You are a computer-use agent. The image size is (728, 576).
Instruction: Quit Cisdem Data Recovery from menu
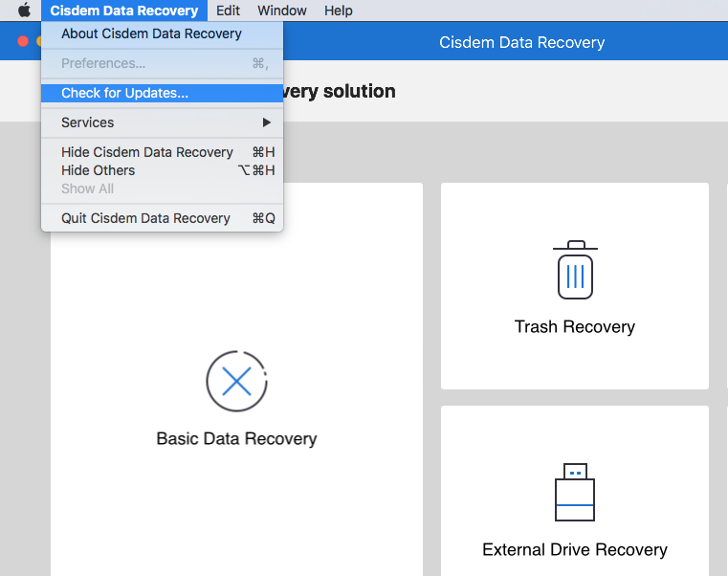tap(162, 218)
